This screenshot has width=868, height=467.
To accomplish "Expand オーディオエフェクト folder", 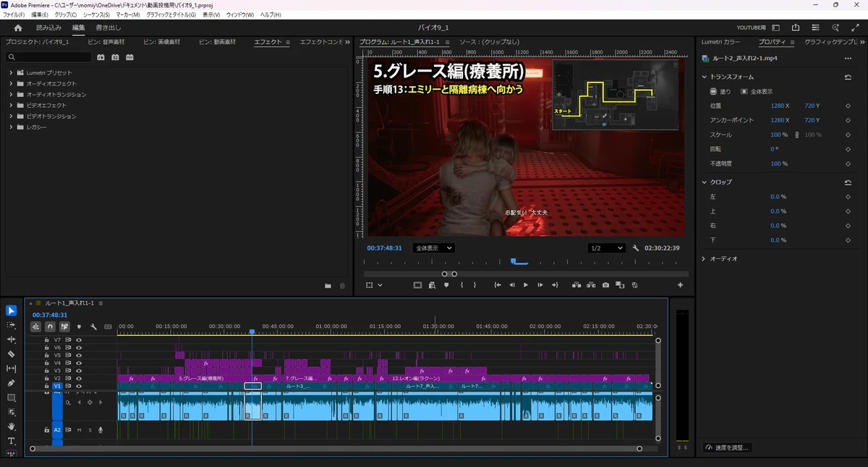I will pos(12,83).
